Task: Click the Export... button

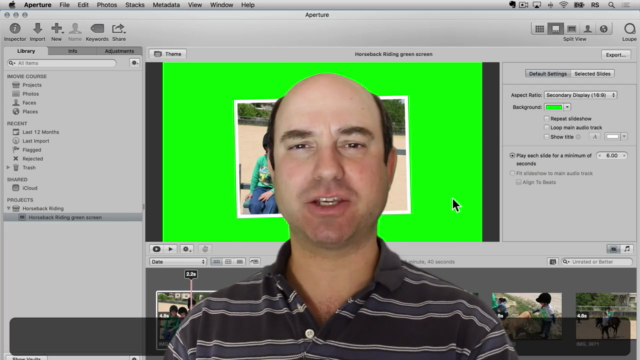Action: (616, 55)
